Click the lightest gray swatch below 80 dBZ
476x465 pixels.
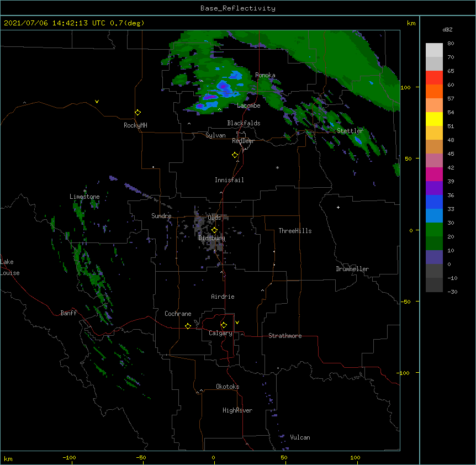click(x=434, y=50)
